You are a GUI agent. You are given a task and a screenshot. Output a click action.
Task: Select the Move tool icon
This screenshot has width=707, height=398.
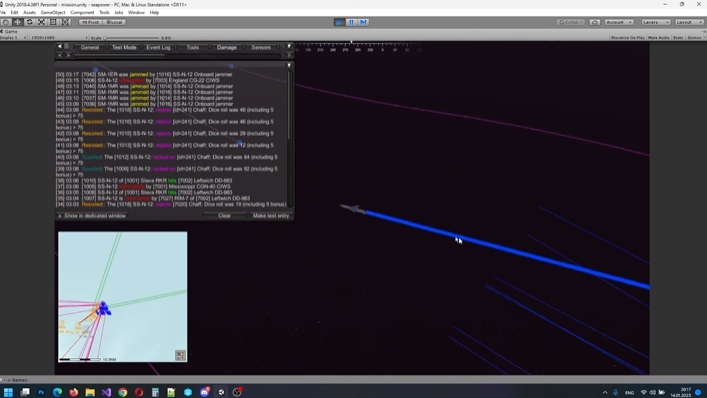click(x=18, y=22)
